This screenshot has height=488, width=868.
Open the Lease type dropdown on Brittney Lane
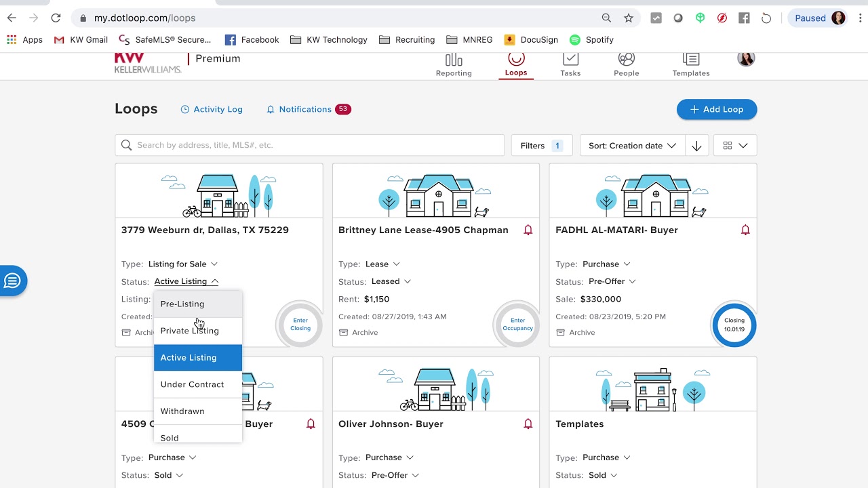click(382, 264)
